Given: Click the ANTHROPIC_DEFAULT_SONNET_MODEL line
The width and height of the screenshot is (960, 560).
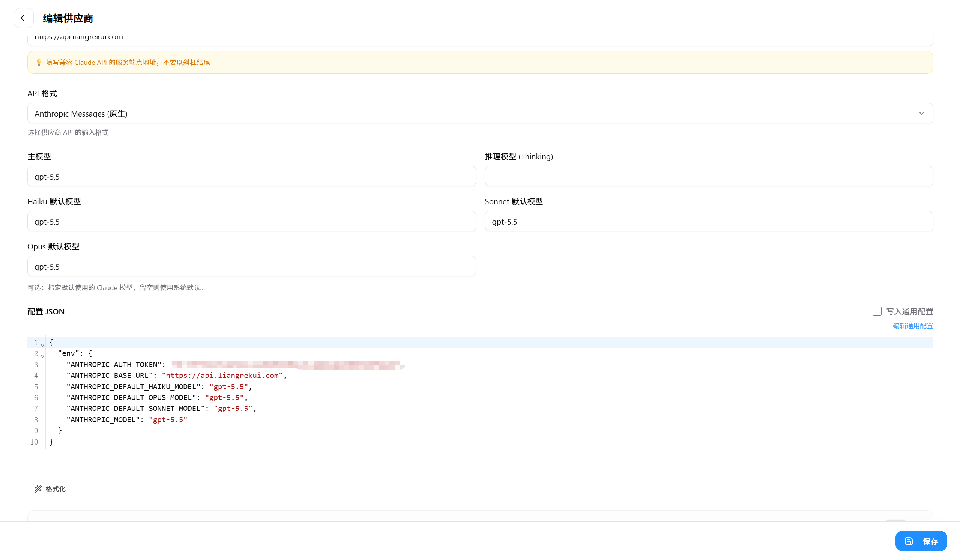Looking at the screenshot, I should pos(161,408).
